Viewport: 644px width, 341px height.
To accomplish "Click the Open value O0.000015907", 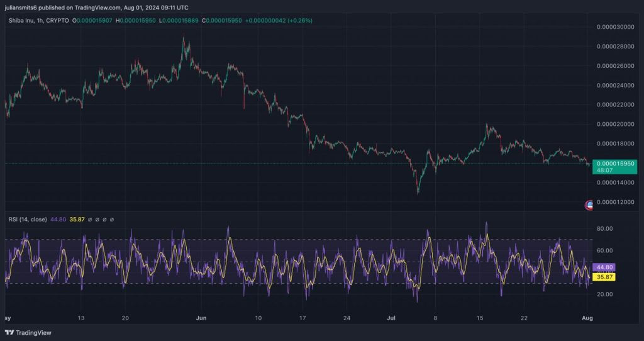I will [x=92, y=20].
